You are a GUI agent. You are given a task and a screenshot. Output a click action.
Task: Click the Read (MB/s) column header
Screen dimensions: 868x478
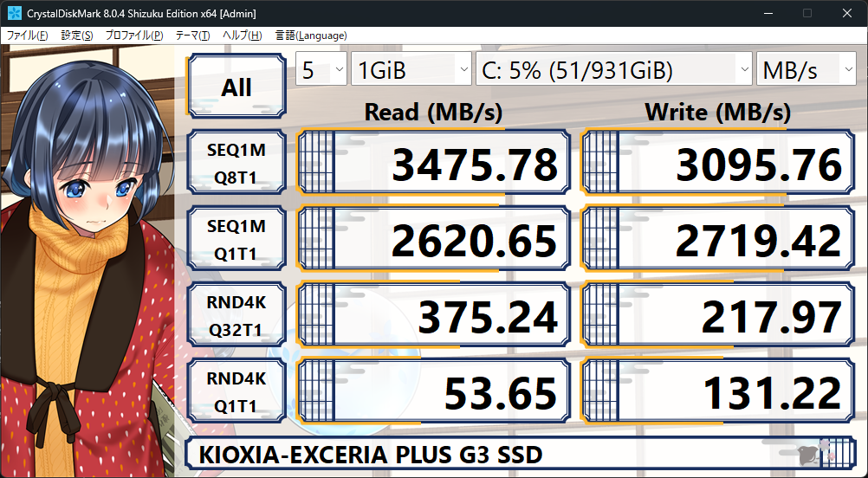tap(433, 113)
